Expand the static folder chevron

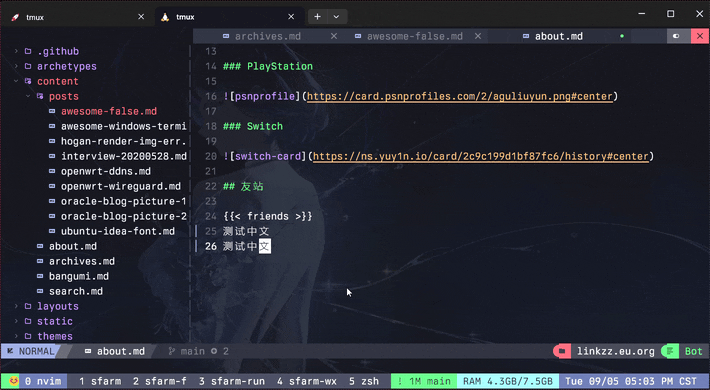pos(16,321)
